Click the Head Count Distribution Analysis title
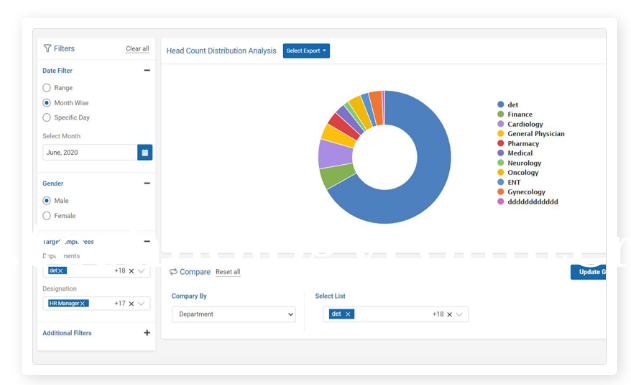631x385 pixels. click(221, 51)
